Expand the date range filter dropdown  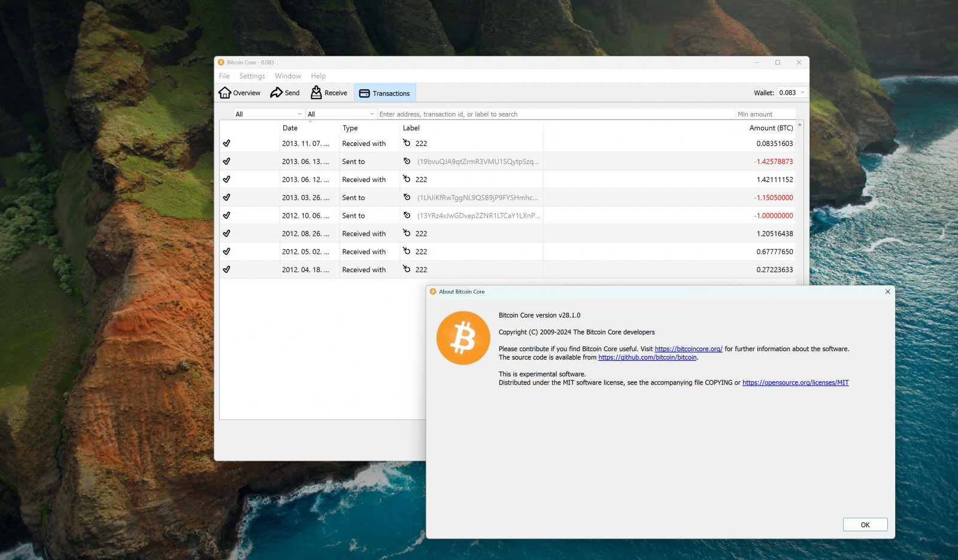click(x=268, y=114)
